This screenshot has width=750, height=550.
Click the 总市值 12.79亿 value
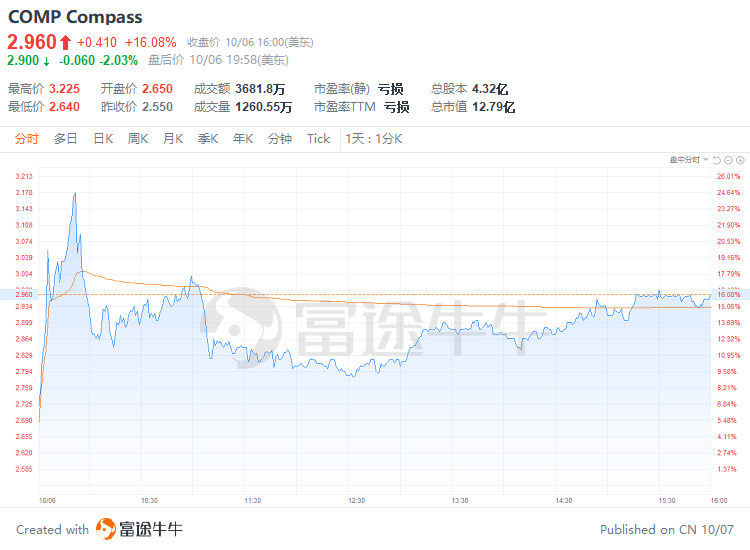pyautogui.click(x=494, y=107)
